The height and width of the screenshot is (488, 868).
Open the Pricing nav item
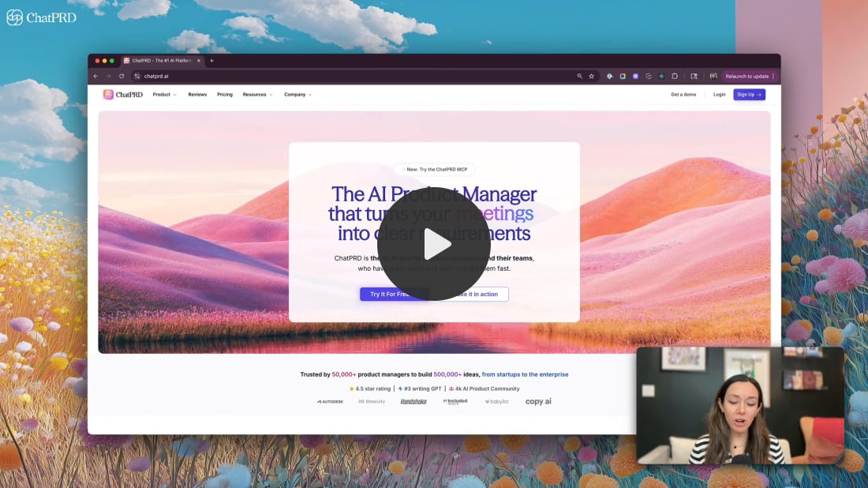225,95
